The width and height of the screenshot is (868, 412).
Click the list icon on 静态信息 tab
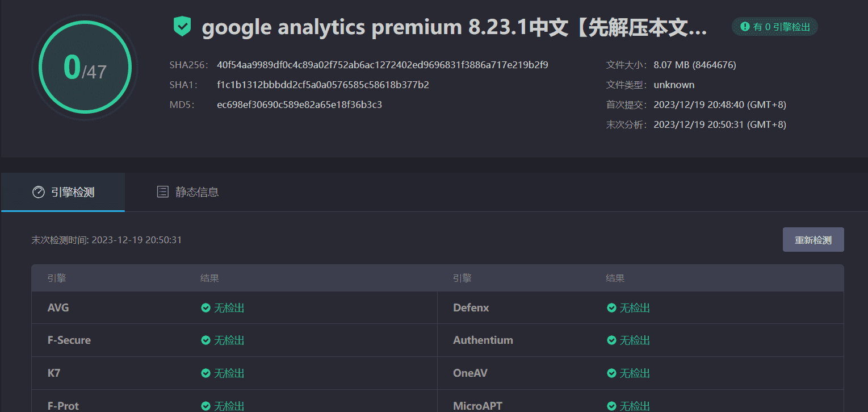click(x=163, y=192)
